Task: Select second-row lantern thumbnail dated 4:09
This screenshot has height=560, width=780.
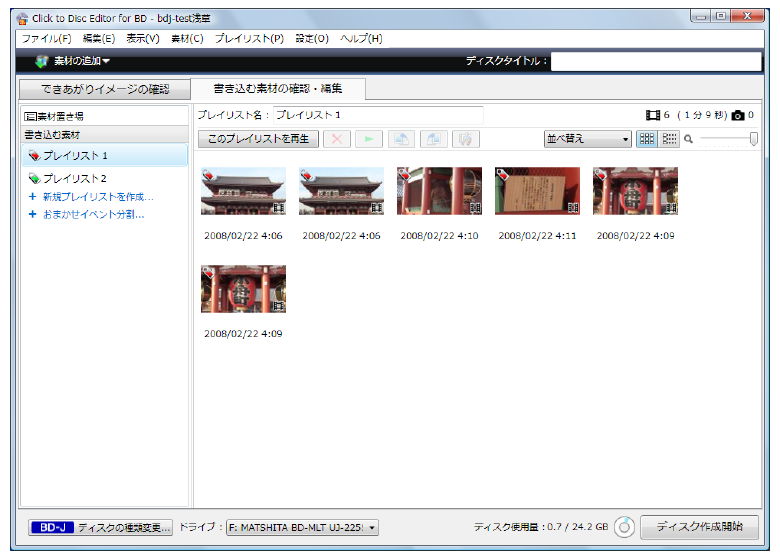Action: pyautogui.click(x=243, y=289)
